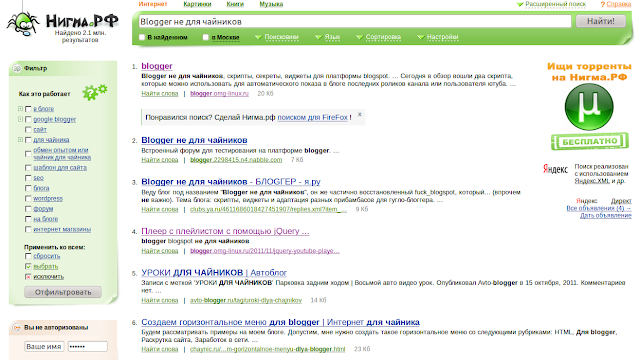Click the green uTorrent logo icon

pos(589,107)
